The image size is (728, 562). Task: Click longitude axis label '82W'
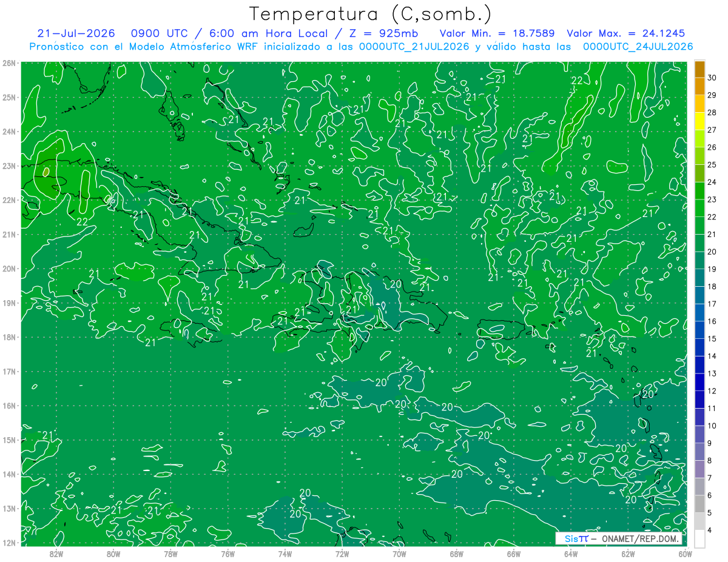(56, 554)
